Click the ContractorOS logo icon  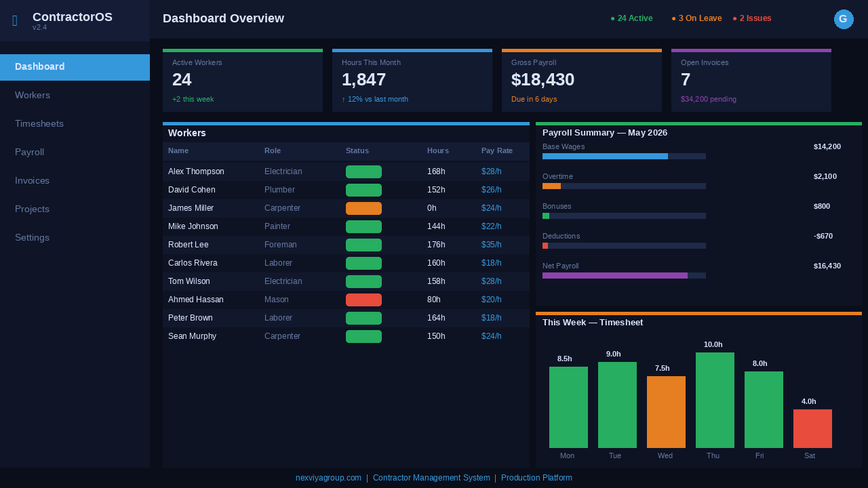pos(15,21)
